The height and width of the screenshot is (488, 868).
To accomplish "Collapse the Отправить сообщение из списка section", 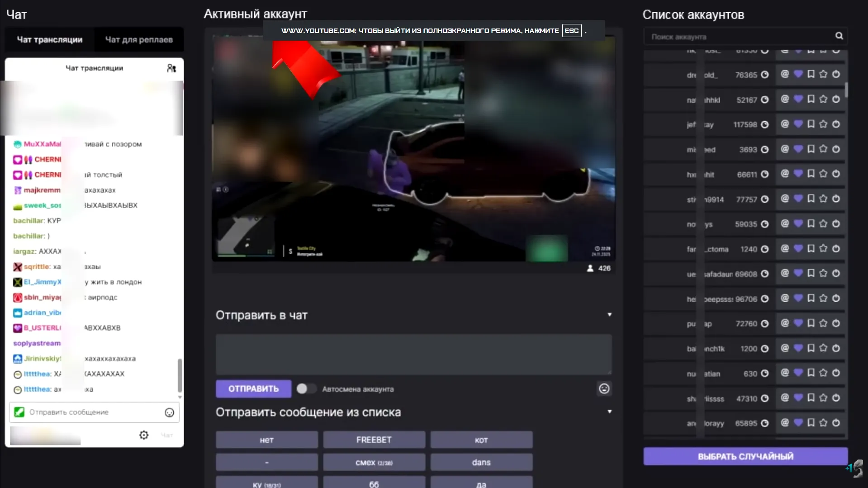I will click(x=609, y=412).
